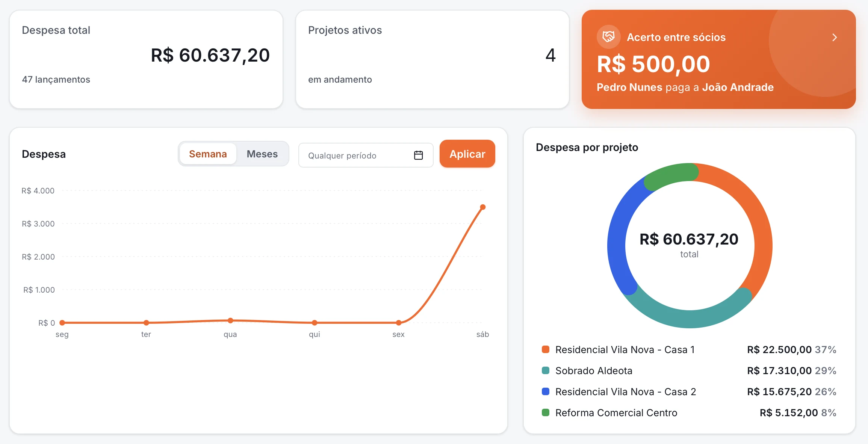Switch to the Meses tab
The width and height of the screenshot is (868, 444).
coord(262,154)
